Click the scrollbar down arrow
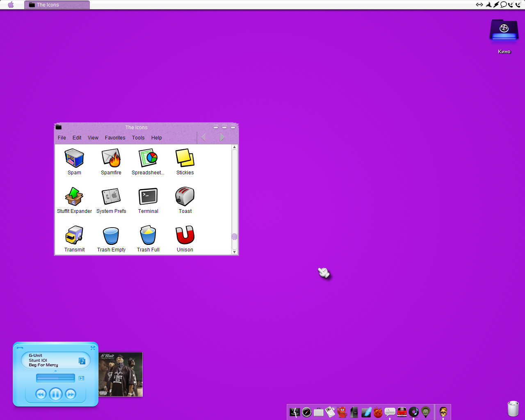525x420 pixels. pyautogui.click(x=235, y=252)
